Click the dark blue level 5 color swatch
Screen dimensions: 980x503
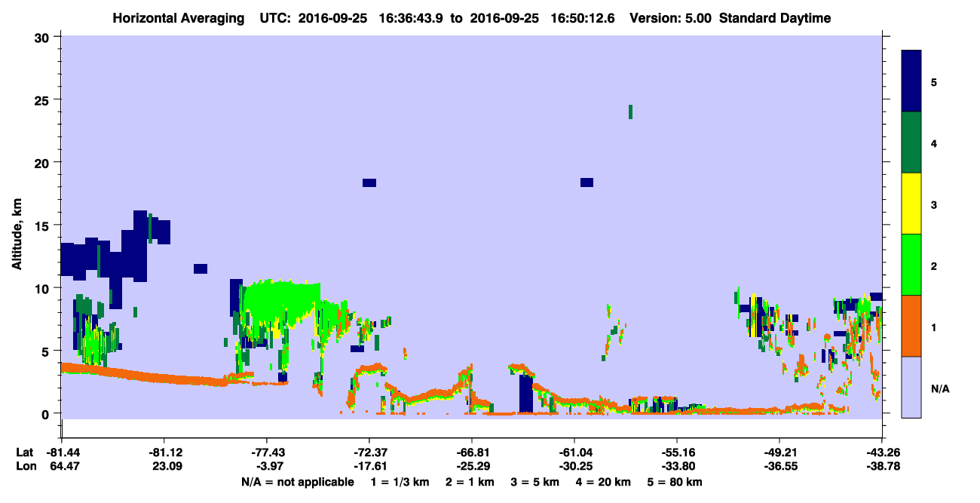tap(911, 81)
